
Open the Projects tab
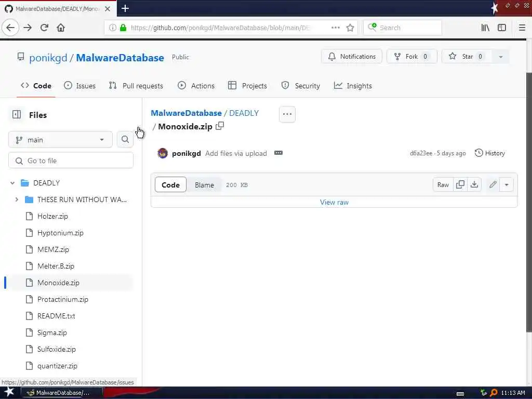247,86
